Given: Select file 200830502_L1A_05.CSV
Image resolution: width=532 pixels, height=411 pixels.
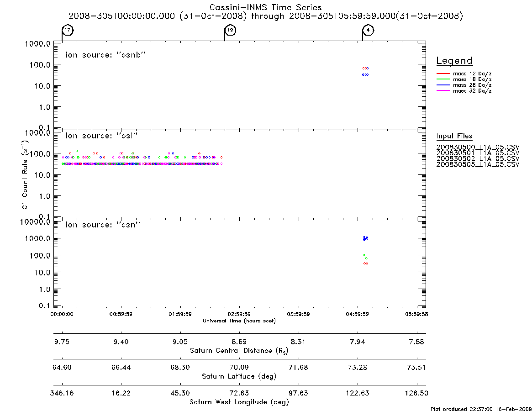Looking at the screenshot, I should coord(478,158).
